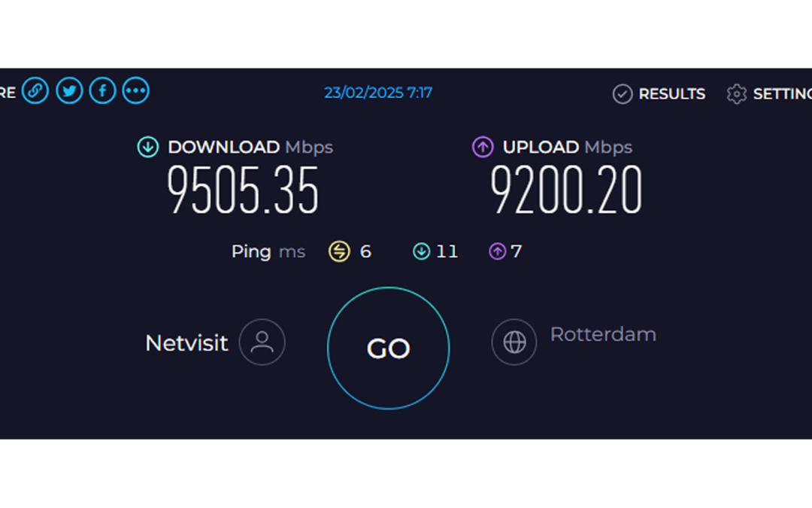Screen dimensions: 812x508
Task: Click the download latency icon
Action: pos(421,251)
